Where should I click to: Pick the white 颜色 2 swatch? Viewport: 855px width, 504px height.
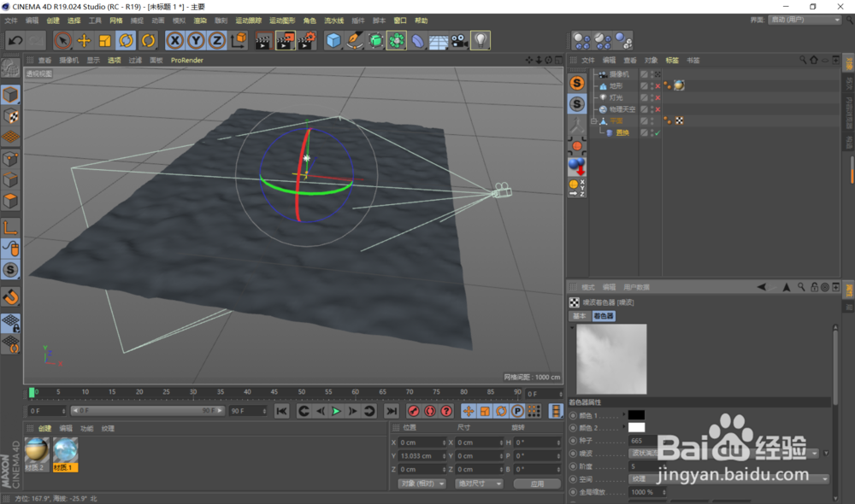pos(636,428)
